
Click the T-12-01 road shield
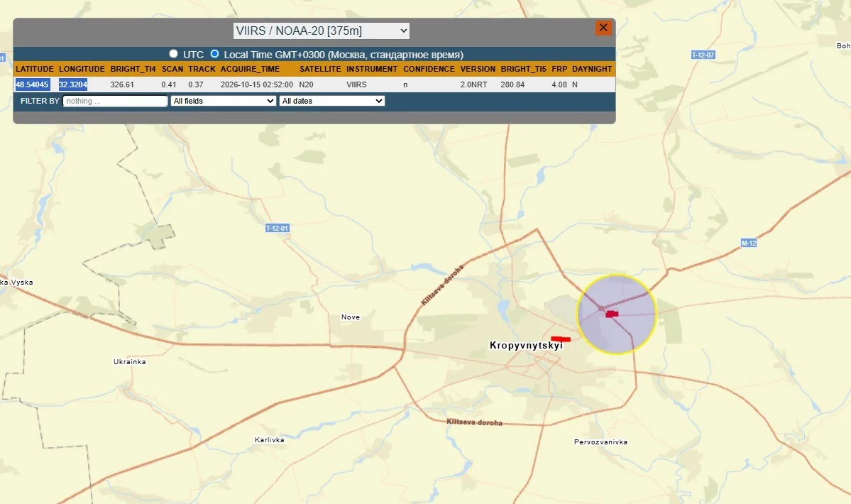(278, 229)
